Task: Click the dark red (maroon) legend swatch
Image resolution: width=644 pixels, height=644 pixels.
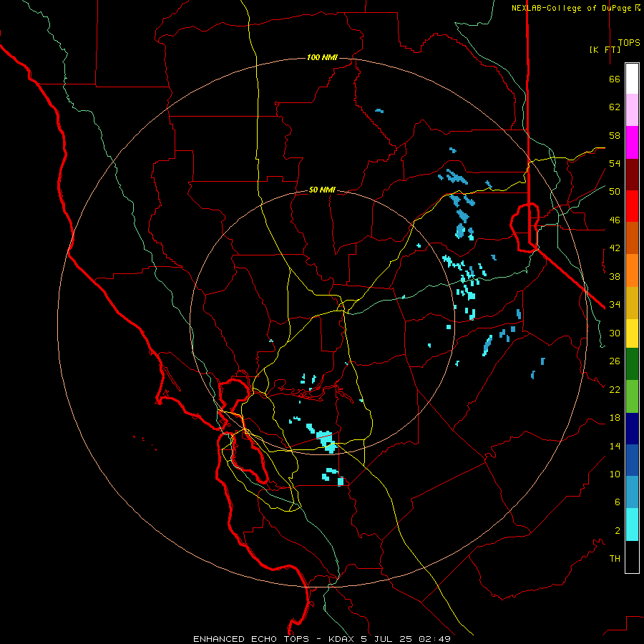Action: click(632, 175)
